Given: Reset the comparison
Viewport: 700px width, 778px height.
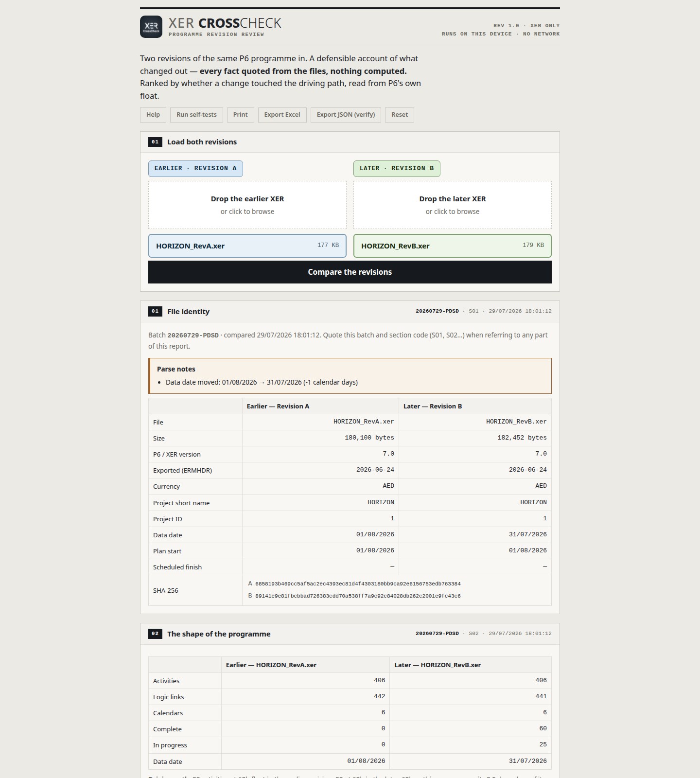Looking at the screenshot, I should (400, 115).
